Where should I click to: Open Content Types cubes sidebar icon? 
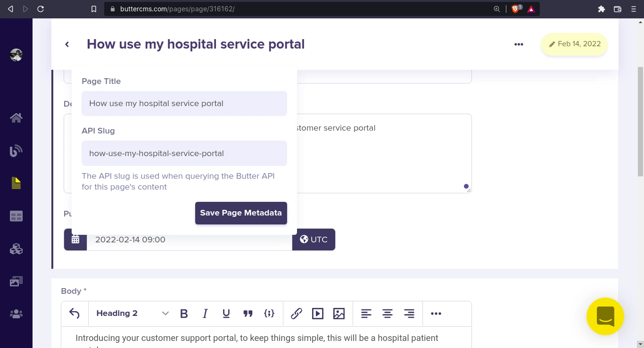tap(16, 249)
